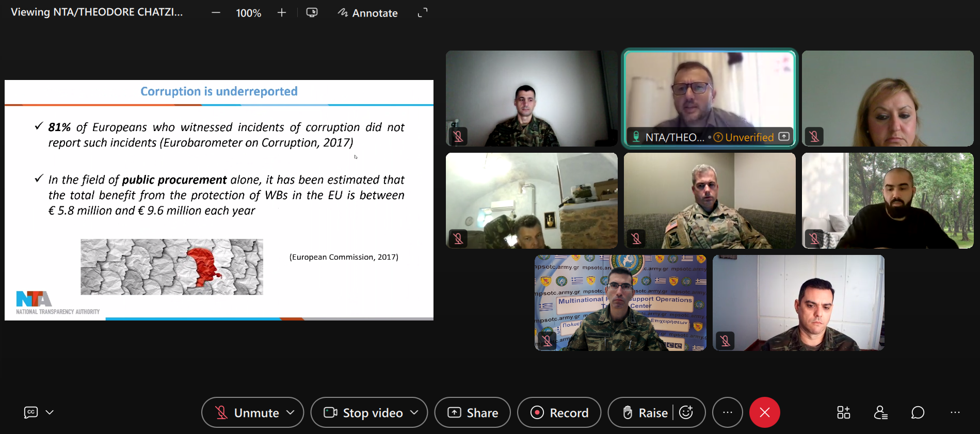Expand video options dropdown arrow

pyautogui.click(x=414, y=412)
